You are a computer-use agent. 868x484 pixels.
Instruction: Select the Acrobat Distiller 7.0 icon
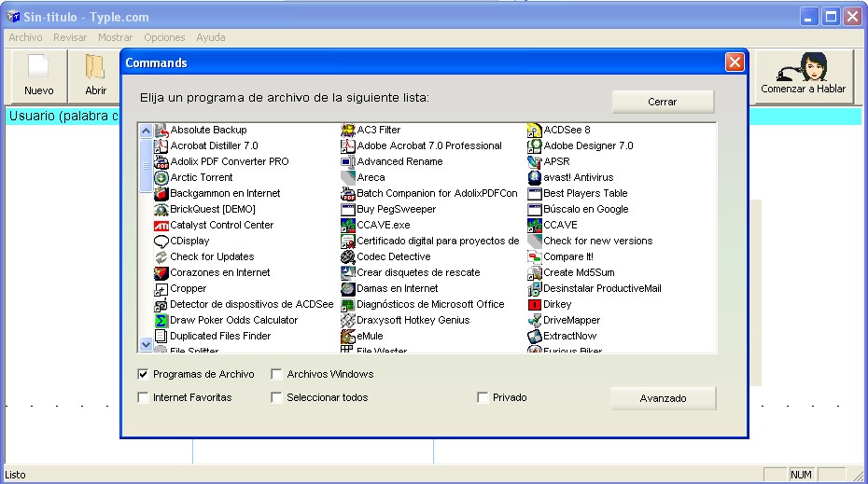161,146
